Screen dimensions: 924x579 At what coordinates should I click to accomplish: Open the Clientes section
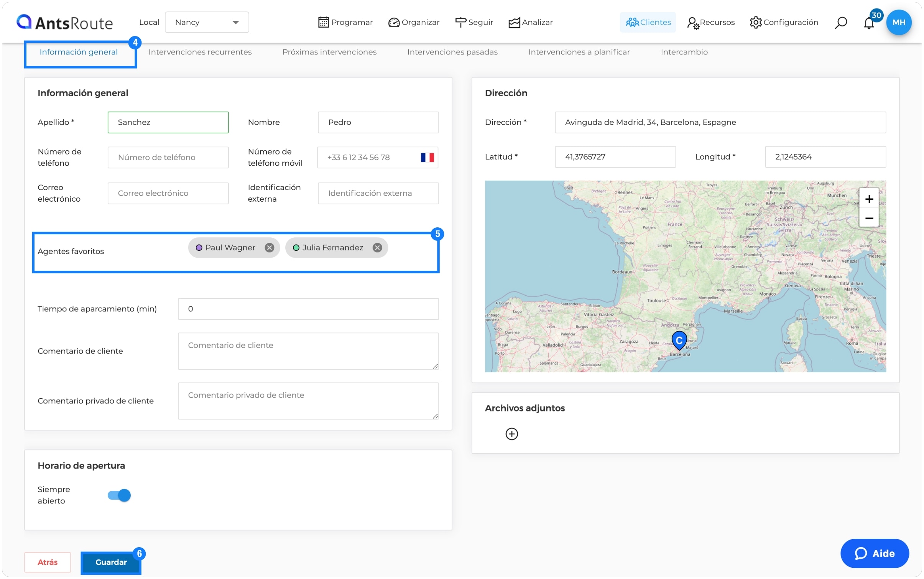(648, 22)
